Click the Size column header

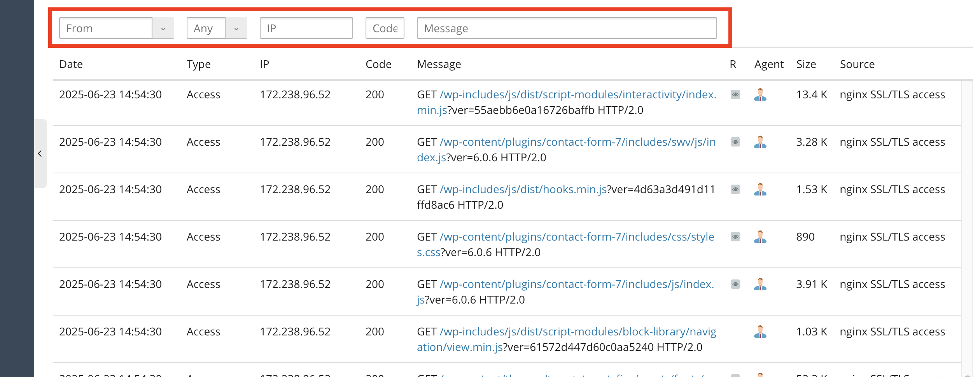tap(806, 64)
